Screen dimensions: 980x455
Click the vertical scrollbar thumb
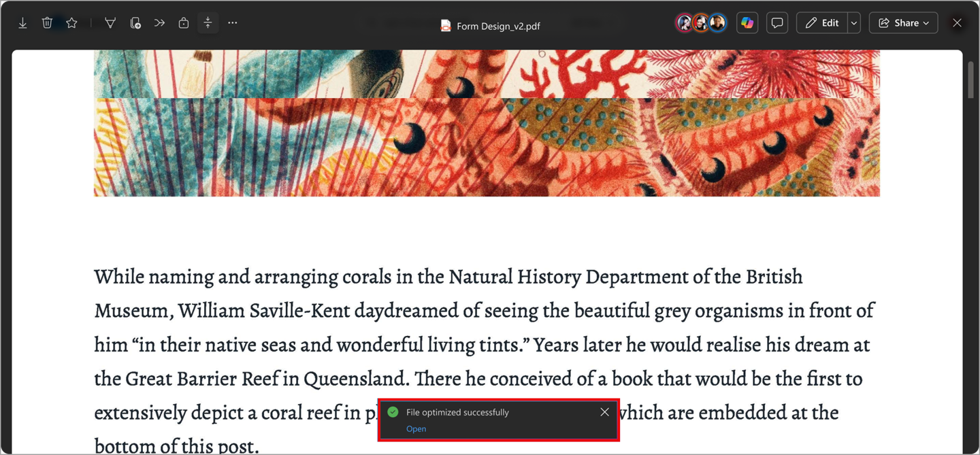tap(971, 82)
